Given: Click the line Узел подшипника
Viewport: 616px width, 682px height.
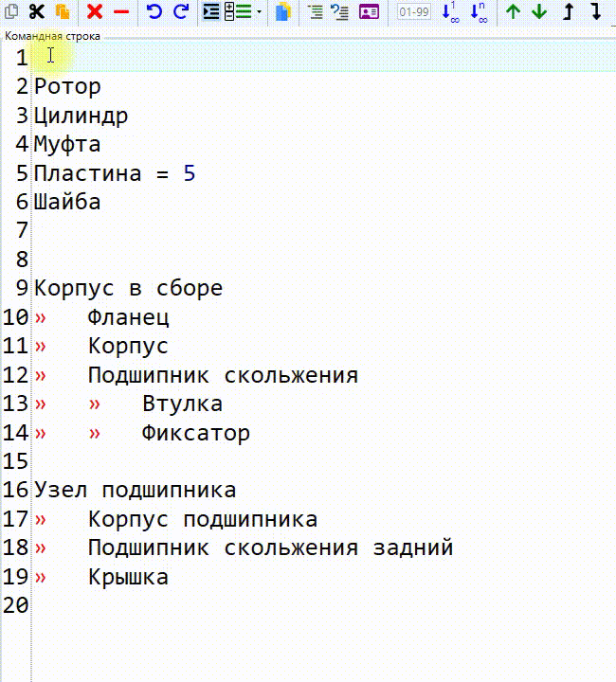Looking at the screenshot, I should [135, 491].
